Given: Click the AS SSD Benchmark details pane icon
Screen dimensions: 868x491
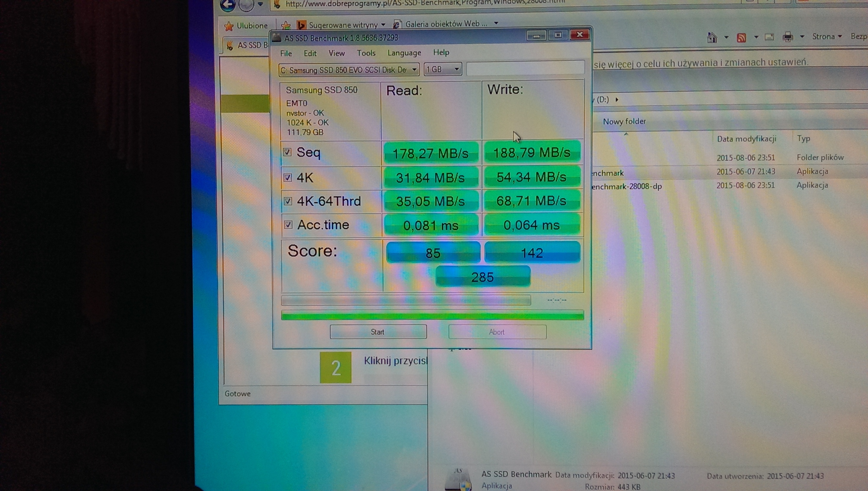Looking at the screenshot, I should coord(458,480).
